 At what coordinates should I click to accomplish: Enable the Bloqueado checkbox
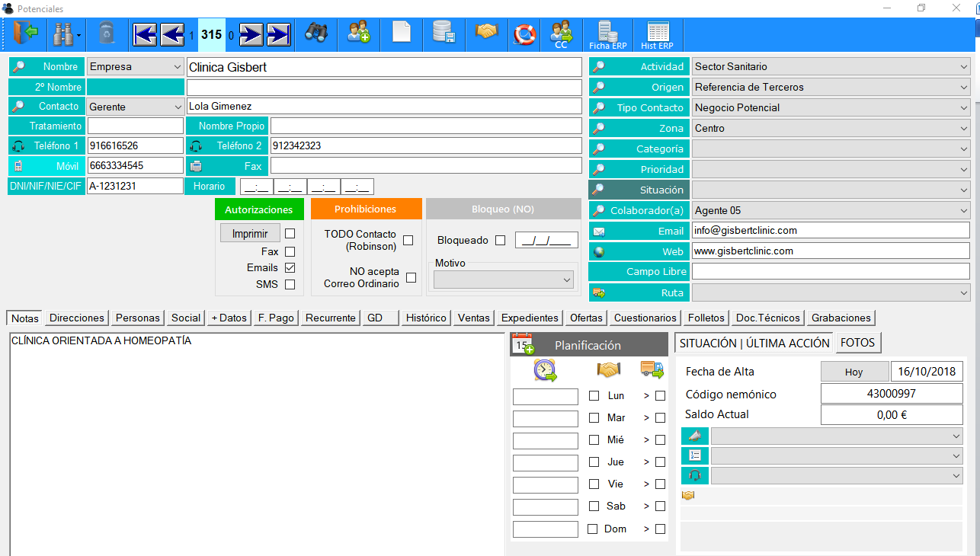click(500, 240)
